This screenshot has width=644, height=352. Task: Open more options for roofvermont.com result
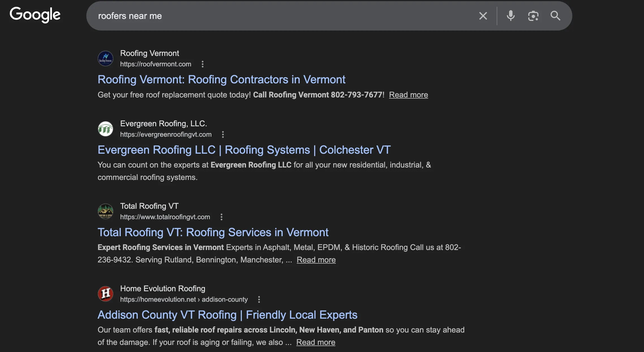click(202, 64)
